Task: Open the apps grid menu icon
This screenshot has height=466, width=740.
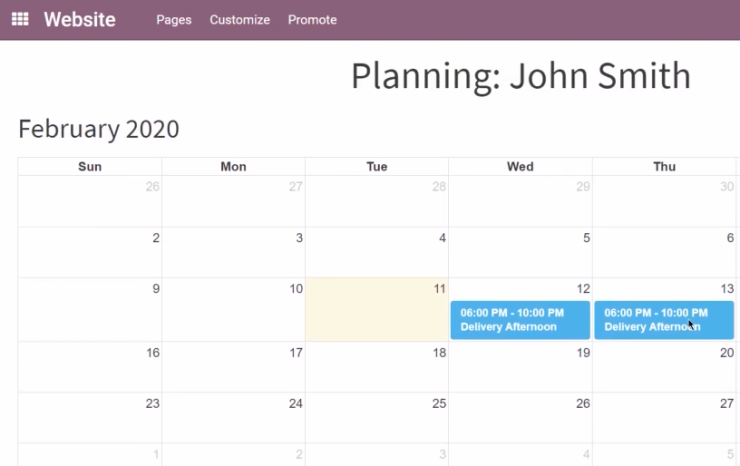Action: click(x=20, y=19)
